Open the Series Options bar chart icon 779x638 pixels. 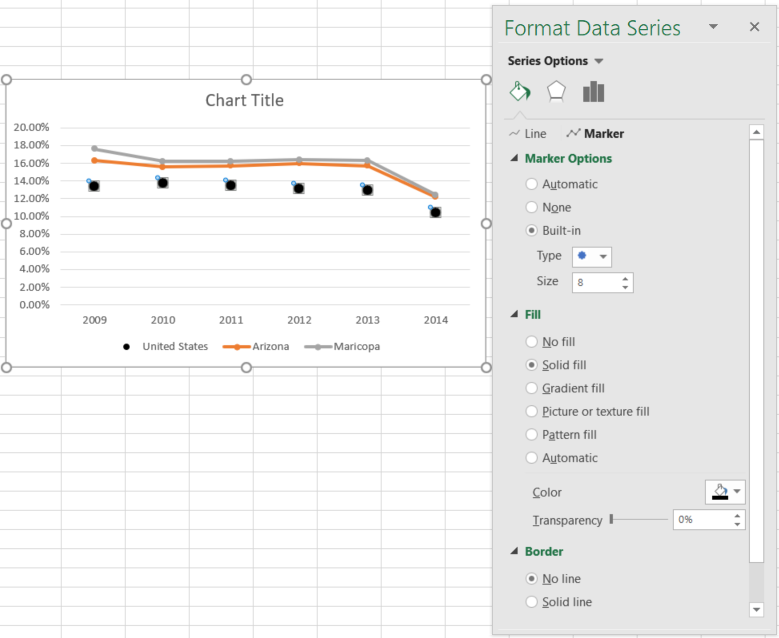click(x=593, y=92)
